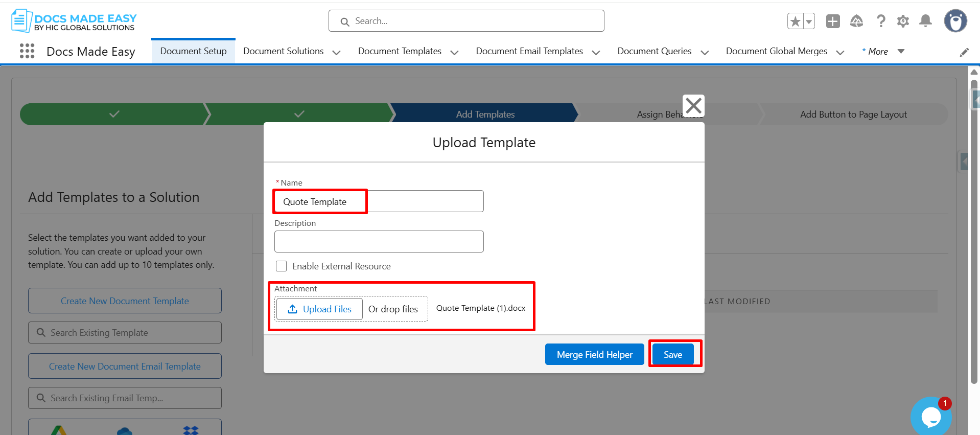Click the Quote Template (1).docx file name
The image size is (980, 435).
[481, 308]
